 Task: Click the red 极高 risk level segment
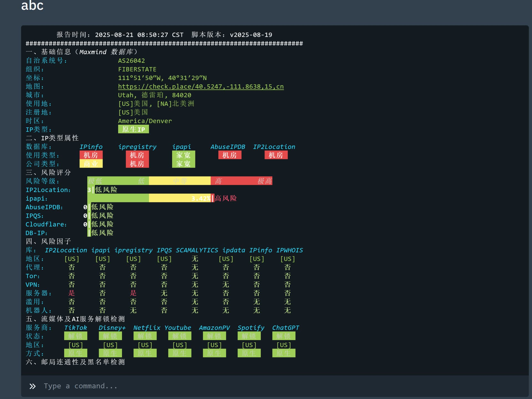(264, 181)
